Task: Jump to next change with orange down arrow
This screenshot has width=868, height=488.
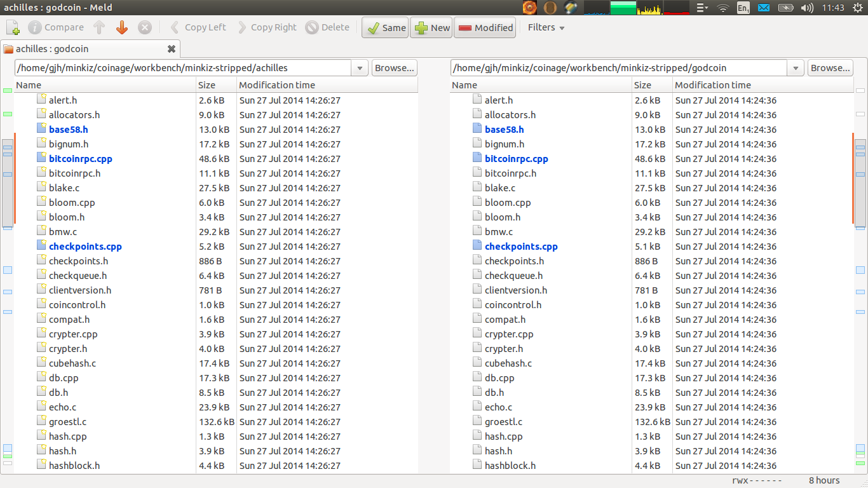Action: point(122,27)
